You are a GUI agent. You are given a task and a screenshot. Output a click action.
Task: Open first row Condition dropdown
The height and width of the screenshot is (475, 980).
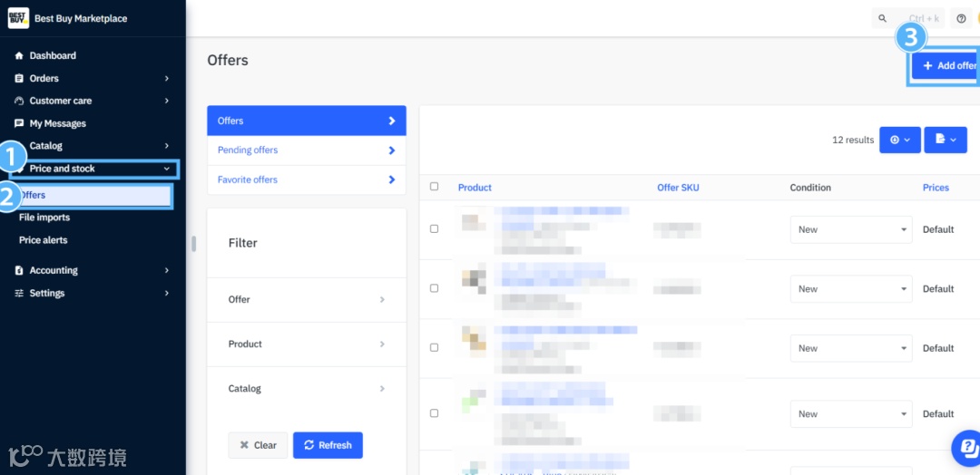coord(851,229)
